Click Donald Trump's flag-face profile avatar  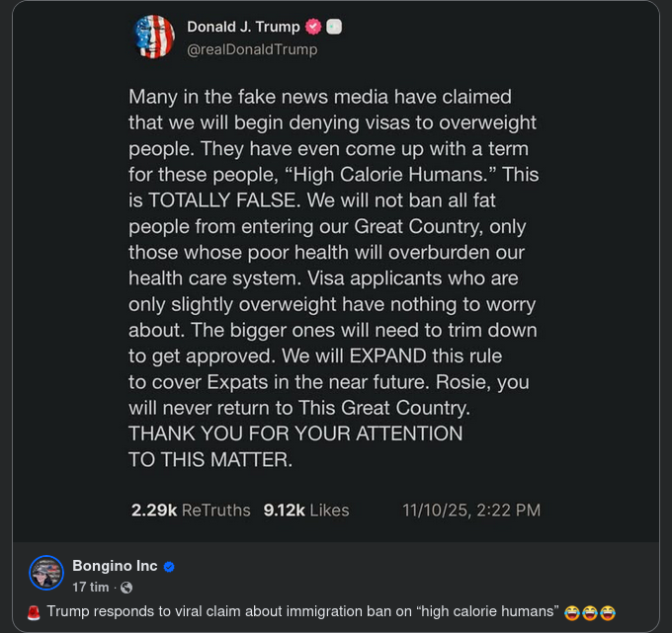click(154, 37)
